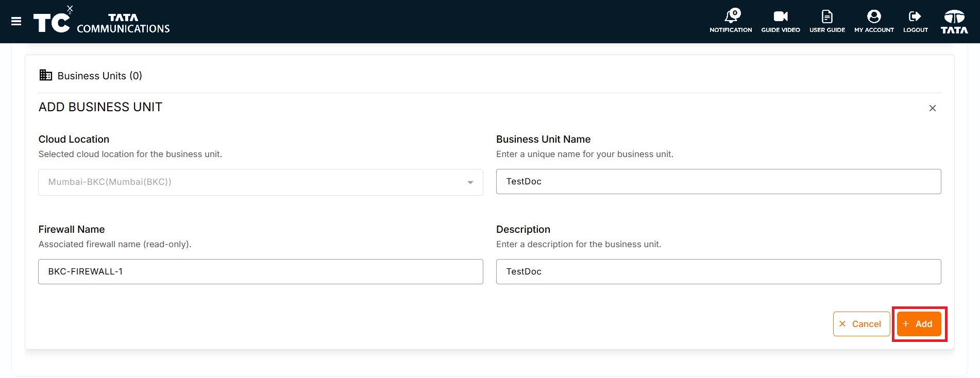Viewport: 980px width, 378px height.
Task: Click 'Associated firewall name (read-only).' text
Action: pos(115,244)
